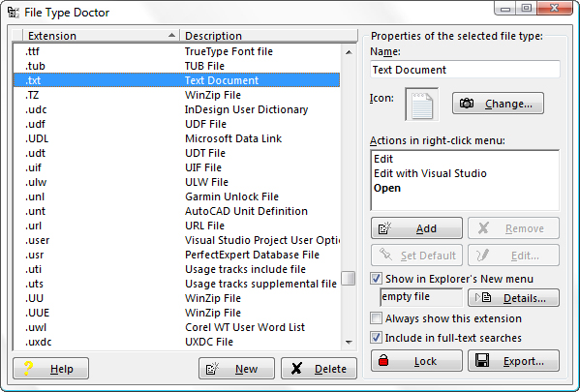Select the highlighted .txt row
This screenshot has height=392, width=580.
[176, 80]
